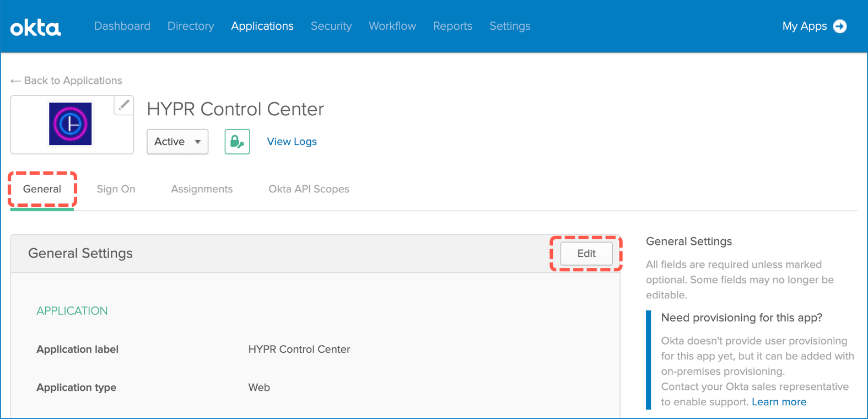
Task: Open the Directory menu
Action: [x=191, y=26]
